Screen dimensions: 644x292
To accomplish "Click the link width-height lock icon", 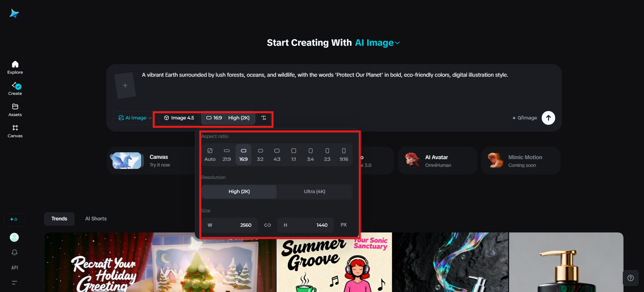I will [267, 225].
